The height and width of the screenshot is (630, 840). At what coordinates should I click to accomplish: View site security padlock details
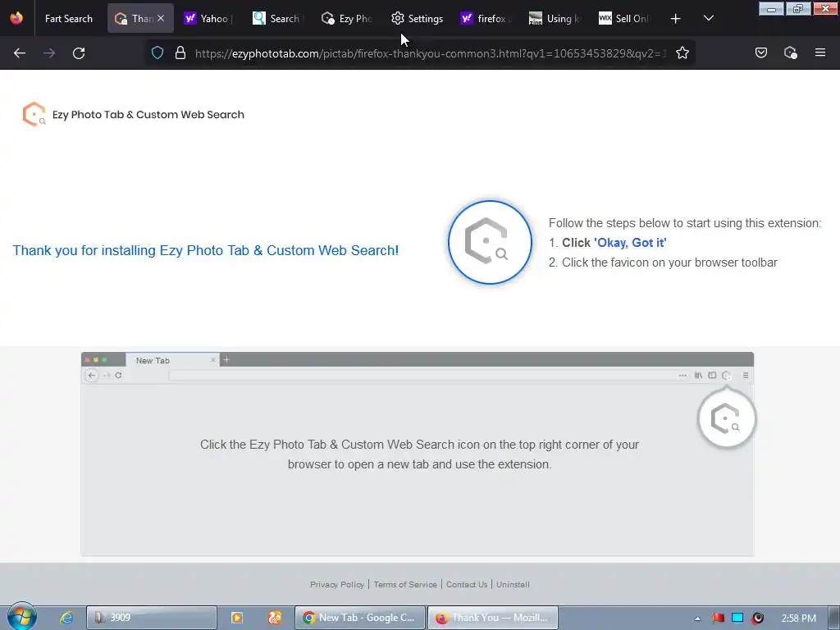click(x=180, y=52)
